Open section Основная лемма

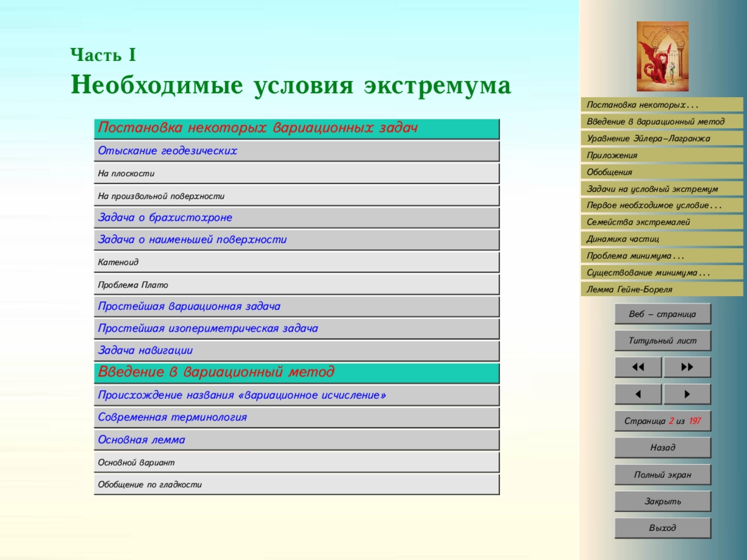[297, 440]
